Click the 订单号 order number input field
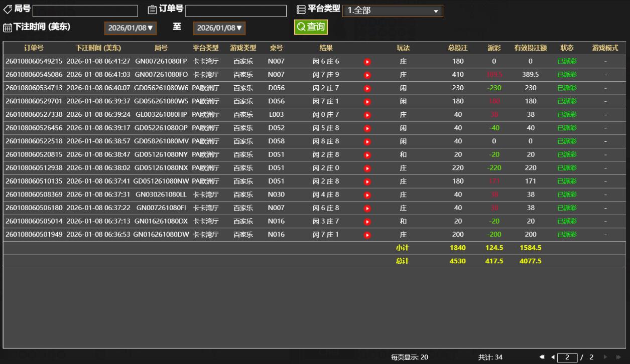Viewport: 630px width, 364px height. pyautogui.click(x=235, y=11)
